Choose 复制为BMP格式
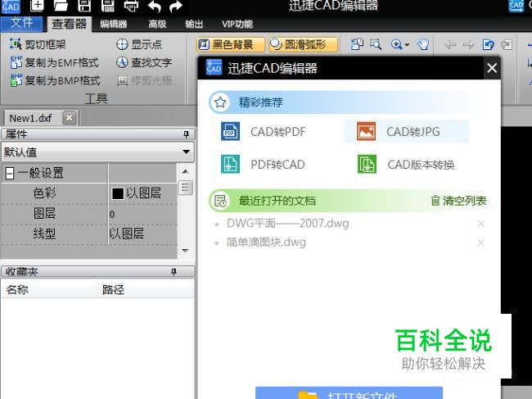Viewport: 532px width, 399px height. (55, 80)
